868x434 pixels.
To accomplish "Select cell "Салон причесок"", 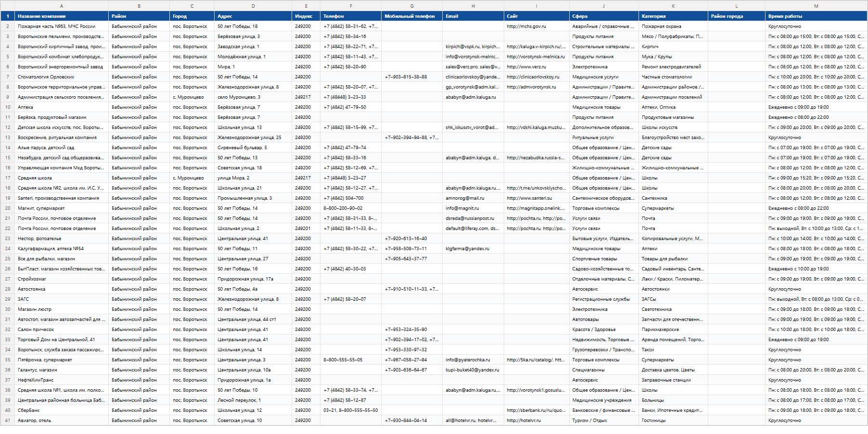I will click(x=62, y=330).
